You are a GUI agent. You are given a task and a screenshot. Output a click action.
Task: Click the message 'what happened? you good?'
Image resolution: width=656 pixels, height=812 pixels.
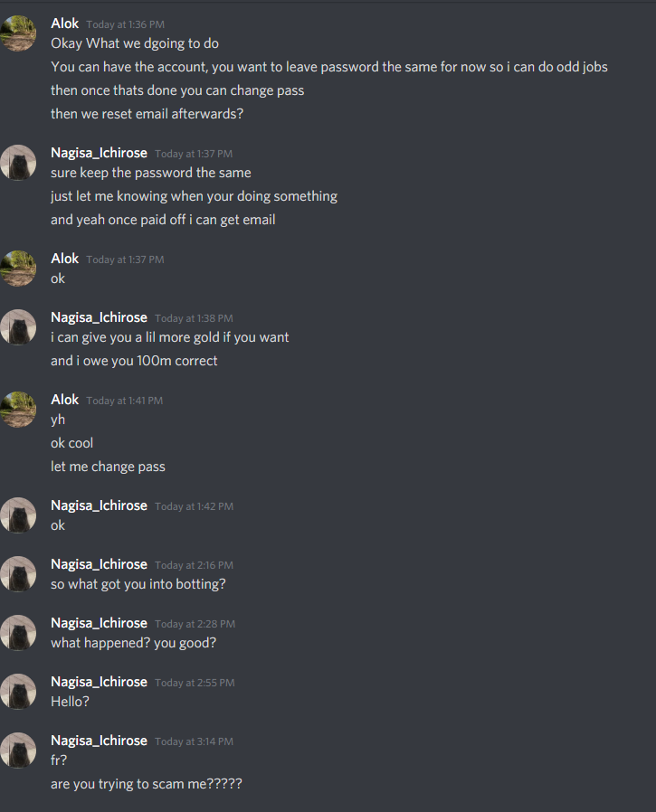[x=134, y=643]
